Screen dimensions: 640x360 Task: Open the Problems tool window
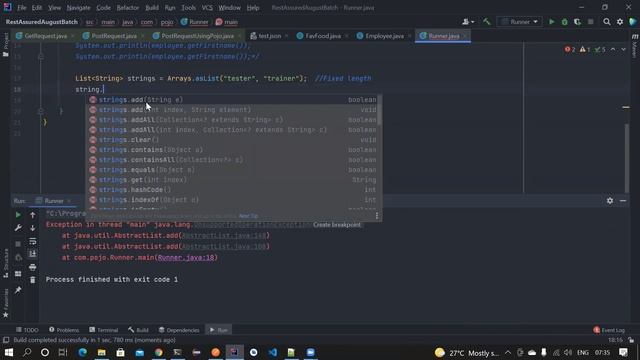click(x=64, y=330)
